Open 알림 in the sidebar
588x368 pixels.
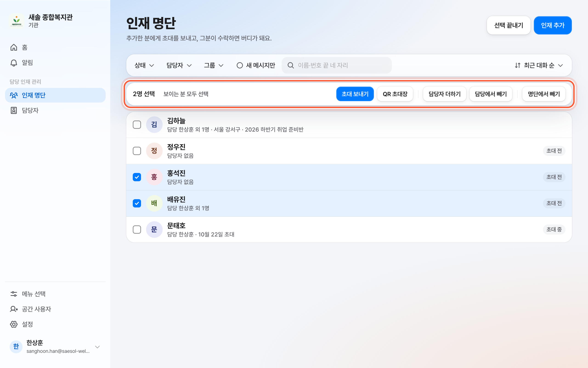point(55,63)
